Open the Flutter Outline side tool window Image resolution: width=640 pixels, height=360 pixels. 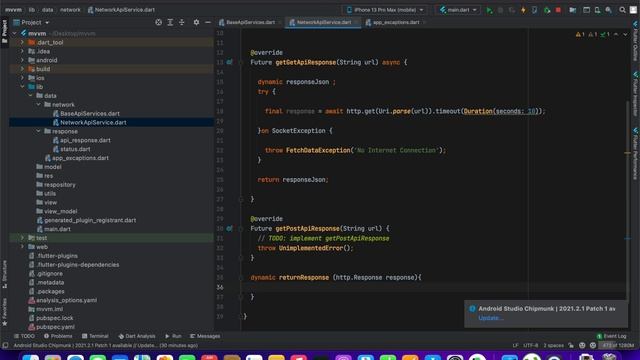coord(635,41)
